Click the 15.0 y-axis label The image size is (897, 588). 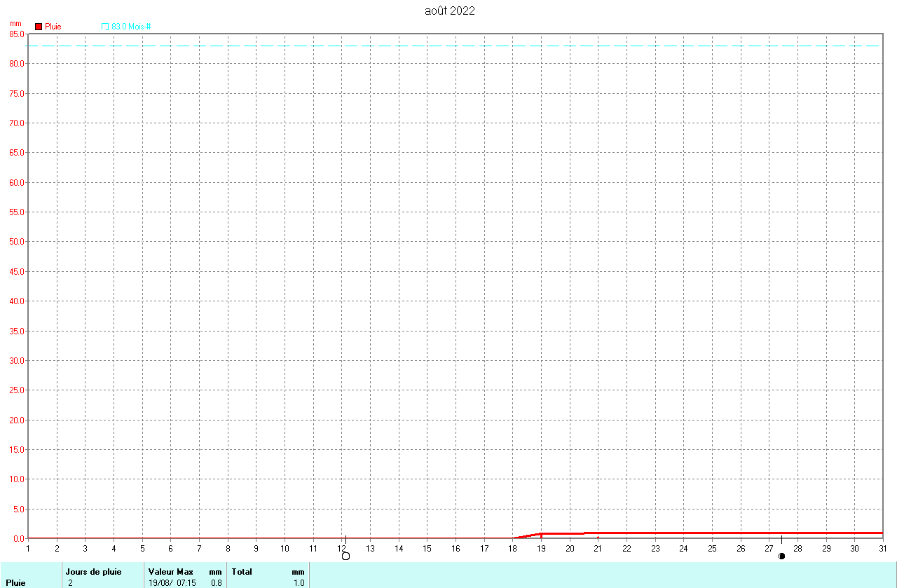point(17,449)
